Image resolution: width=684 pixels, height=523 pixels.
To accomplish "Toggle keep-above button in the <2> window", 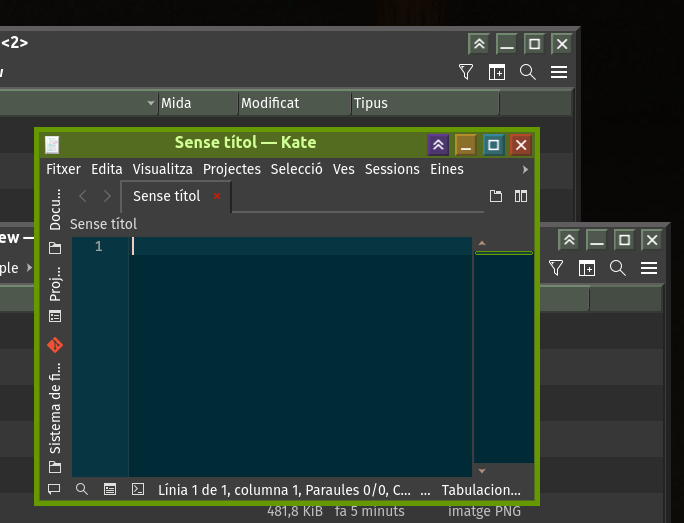I will tap(479, 44).
